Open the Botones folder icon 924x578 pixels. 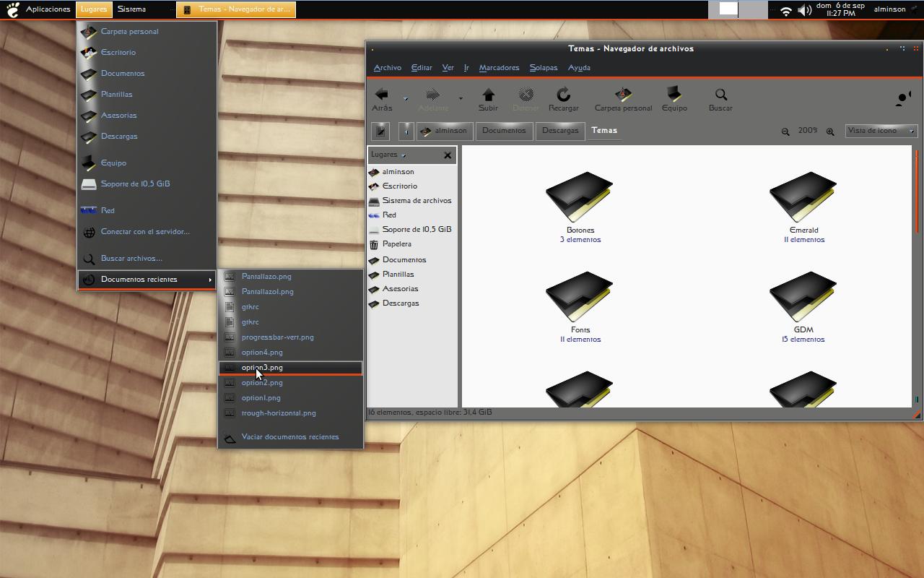point(580,197)
